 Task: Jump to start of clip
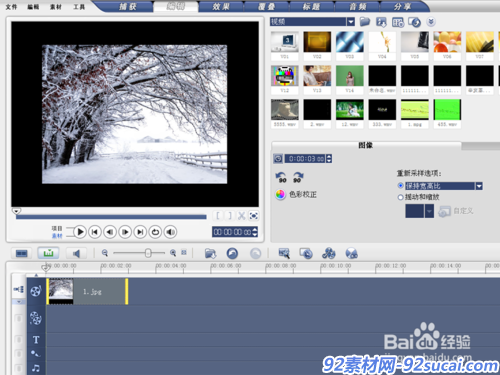95,232
